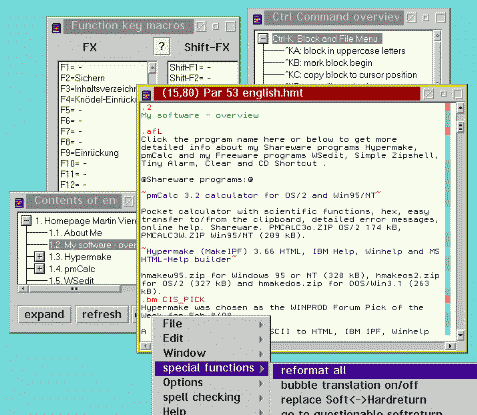Click the Hypermake (MakeIPF) 3.66 link text
Screen dimensions: 477x415
point(290,255)
